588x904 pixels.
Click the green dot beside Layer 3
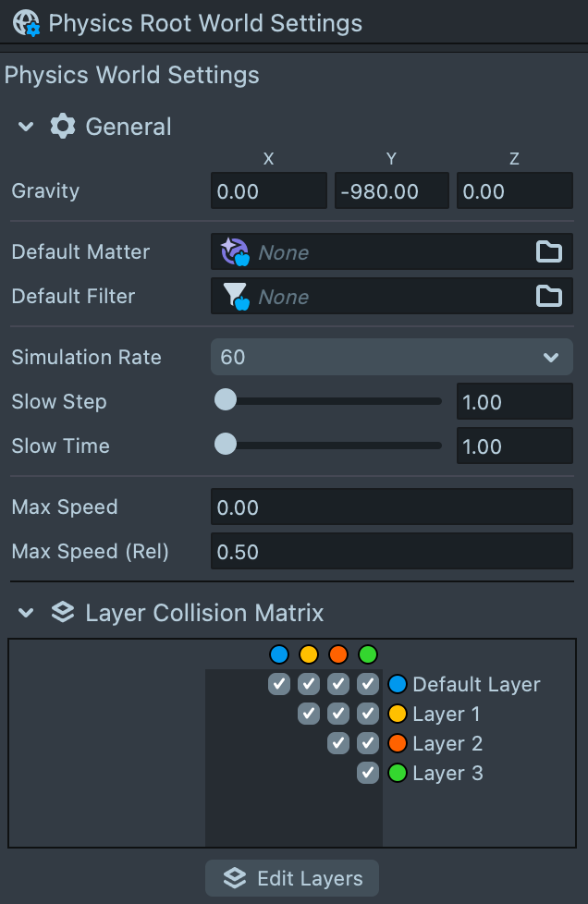(x=398, y=773)
